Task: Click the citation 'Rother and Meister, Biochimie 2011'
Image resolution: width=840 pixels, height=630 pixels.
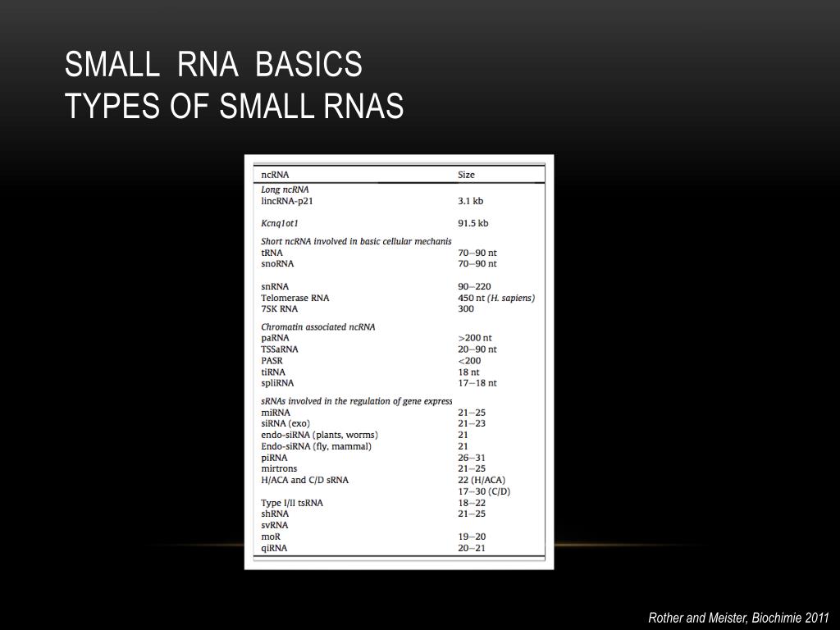Action: click(x=738, y=618)
